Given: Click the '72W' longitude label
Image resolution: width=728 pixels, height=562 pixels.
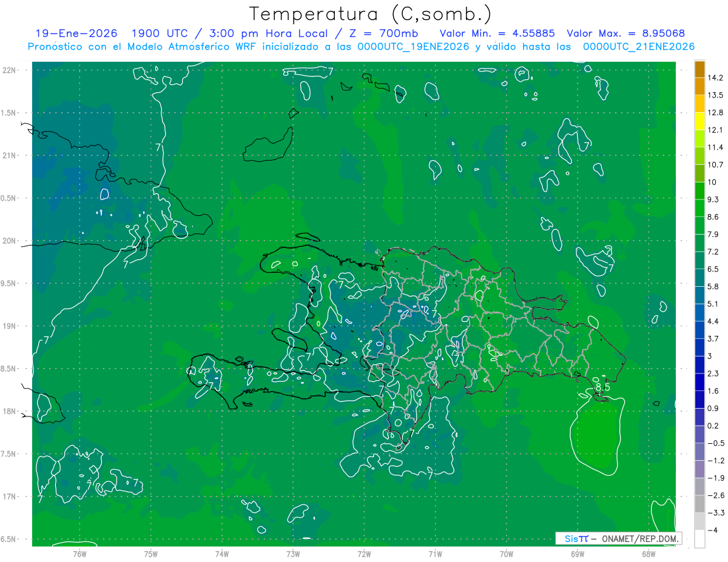Looking at the screenshot, I should pos(365,554).
